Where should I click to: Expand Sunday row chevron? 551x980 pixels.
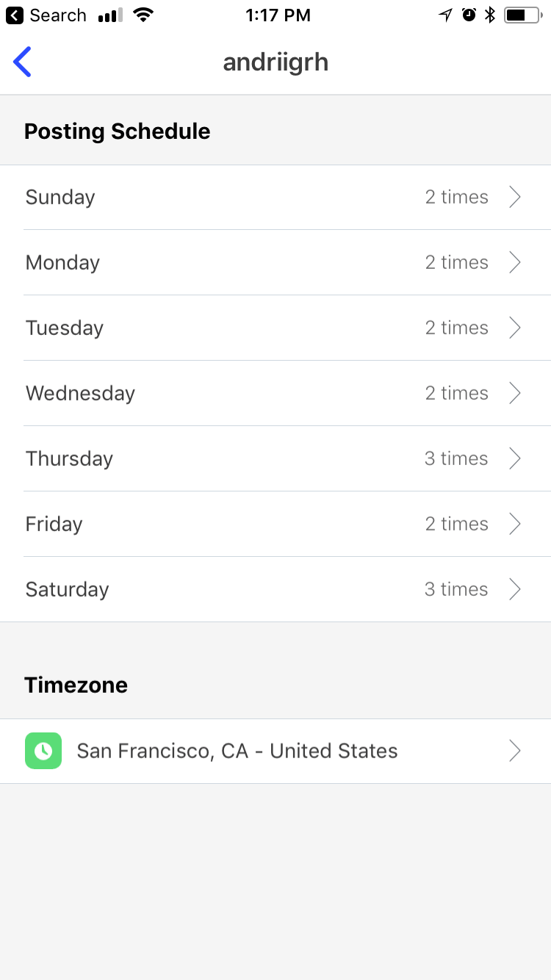tap(515, 197)
